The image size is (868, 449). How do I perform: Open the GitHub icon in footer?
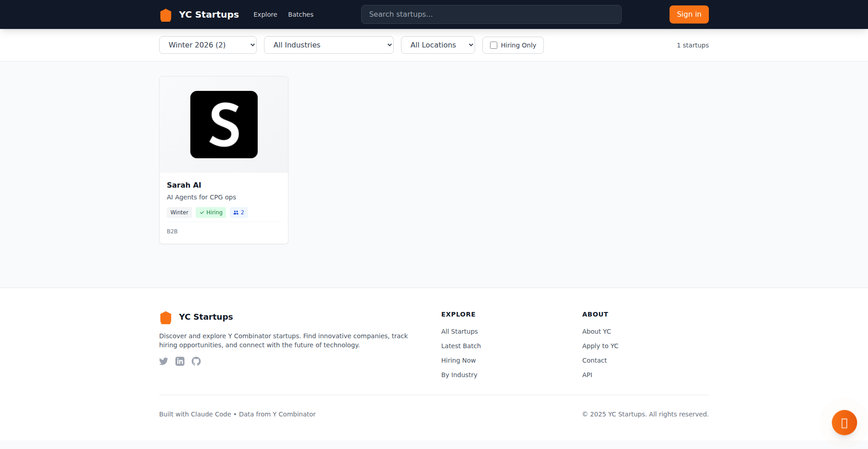coord(196,361)
